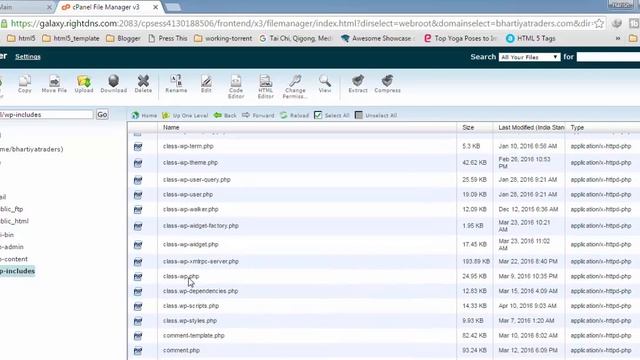Select wp-admin folder in tree

point(12,247)
